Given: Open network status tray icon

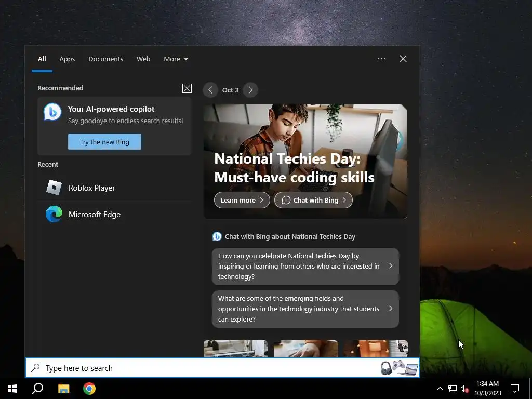Looking at the screenshot, I should click(x=453, y=389).
